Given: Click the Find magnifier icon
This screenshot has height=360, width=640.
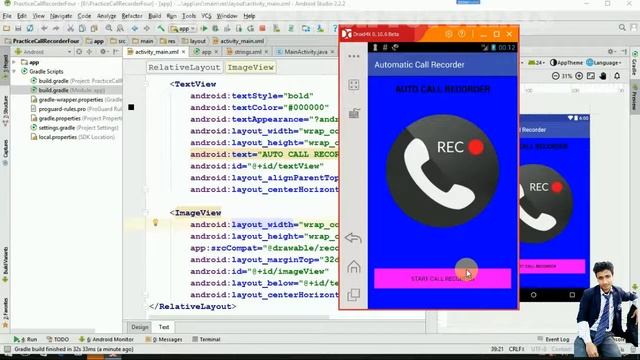Looking at the screenshot, I should tap(109, 28).
